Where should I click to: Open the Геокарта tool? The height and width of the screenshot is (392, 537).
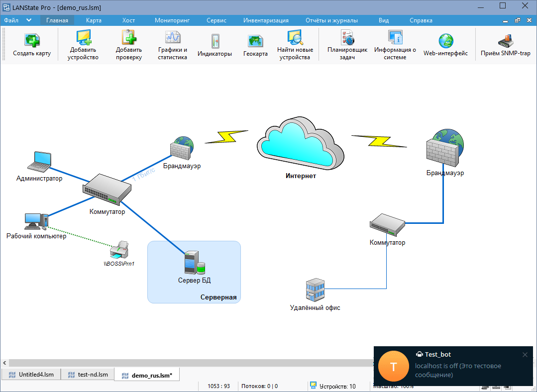pyautogui.click(x=255, y=44)
